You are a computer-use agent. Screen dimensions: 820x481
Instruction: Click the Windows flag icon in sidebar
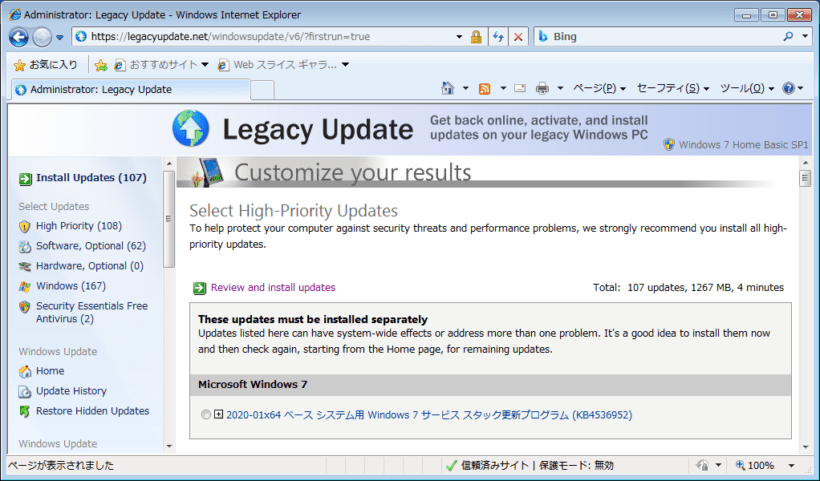25,287
